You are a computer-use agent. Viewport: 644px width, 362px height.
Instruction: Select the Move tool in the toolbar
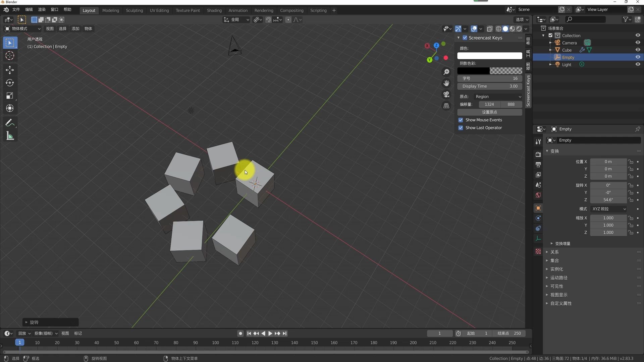click(10, 70)
